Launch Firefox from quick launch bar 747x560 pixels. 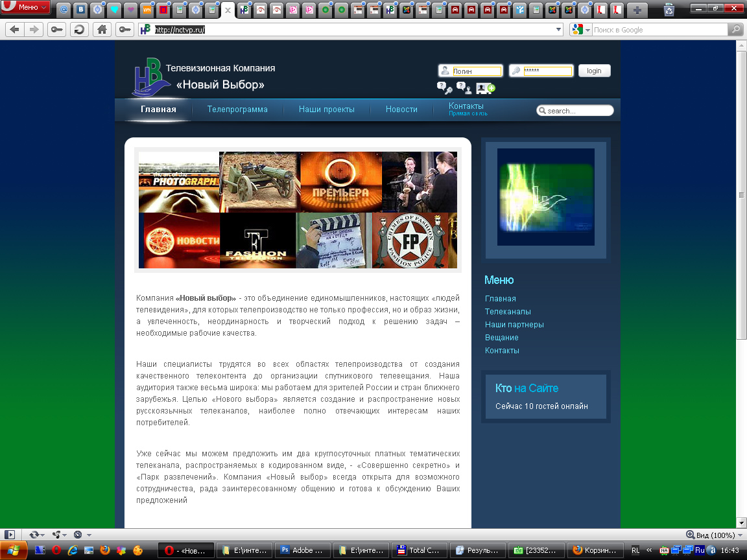pyautogui.click(x=105, y=550)
